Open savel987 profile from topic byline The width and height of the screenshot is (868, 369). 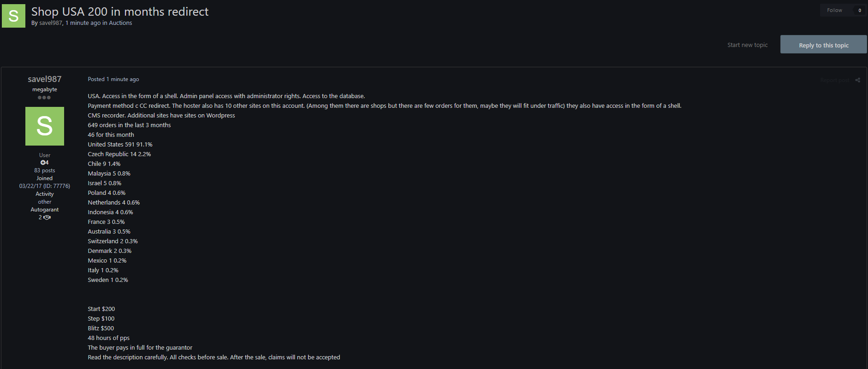[x=51, y=23]
